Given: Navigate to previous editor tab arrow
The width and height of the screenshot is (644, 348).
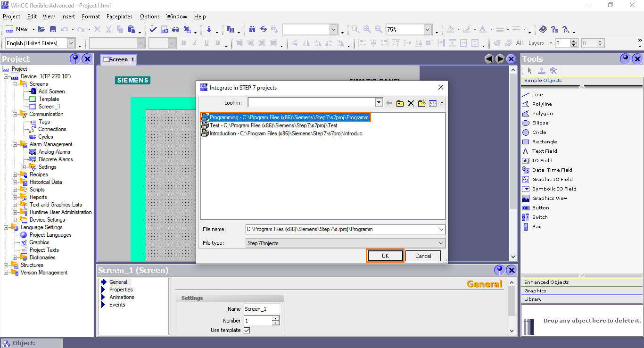Looking at the screenshot, I should (489, 59).
